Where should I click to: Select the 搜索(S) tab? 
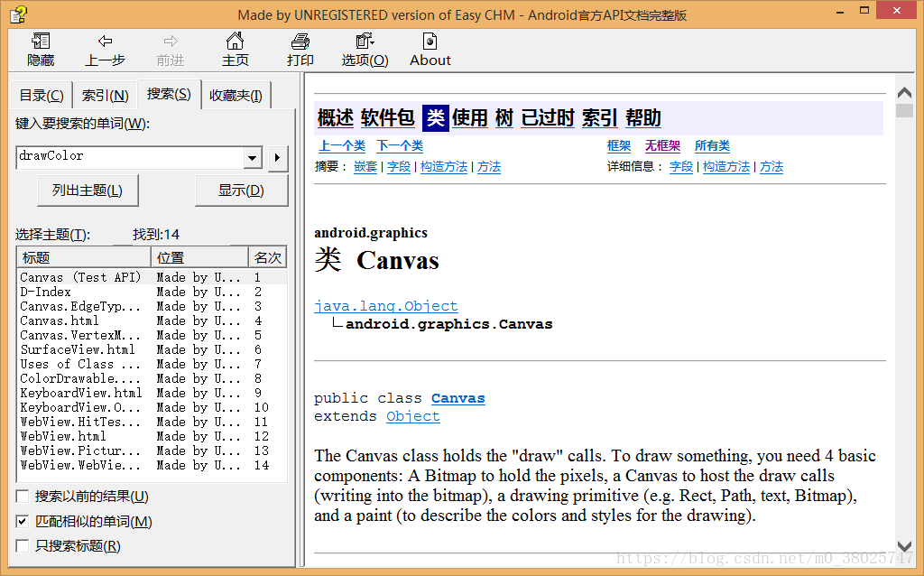click(169, 94)
